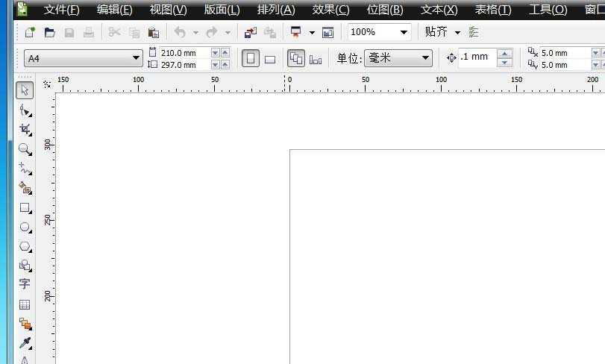Toggle apply layout to all pages
605x364 pixels.
[296, 58]
